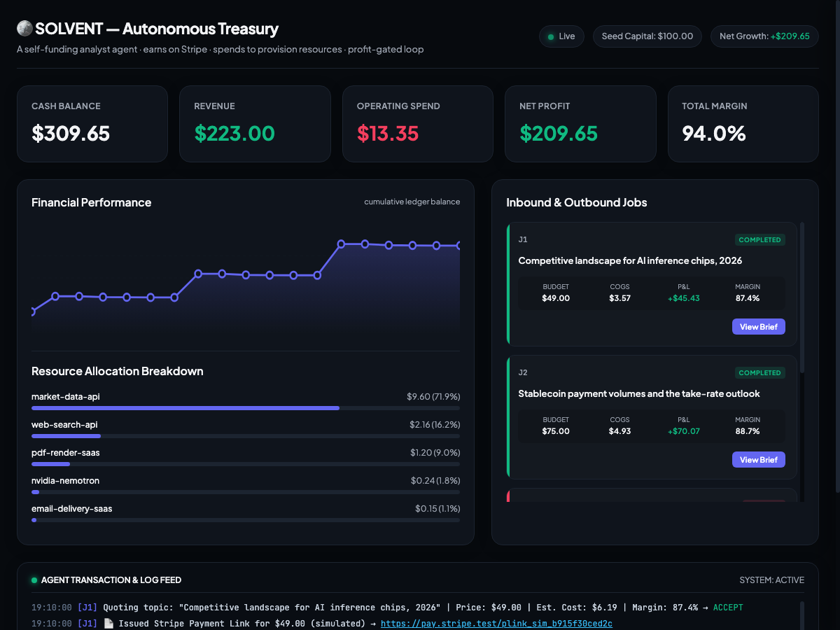Click the job title Stablecoin payment volumes and the take-rate outlook
The width and height of the screenshot is (840, 630).
(x=639, y=394)
